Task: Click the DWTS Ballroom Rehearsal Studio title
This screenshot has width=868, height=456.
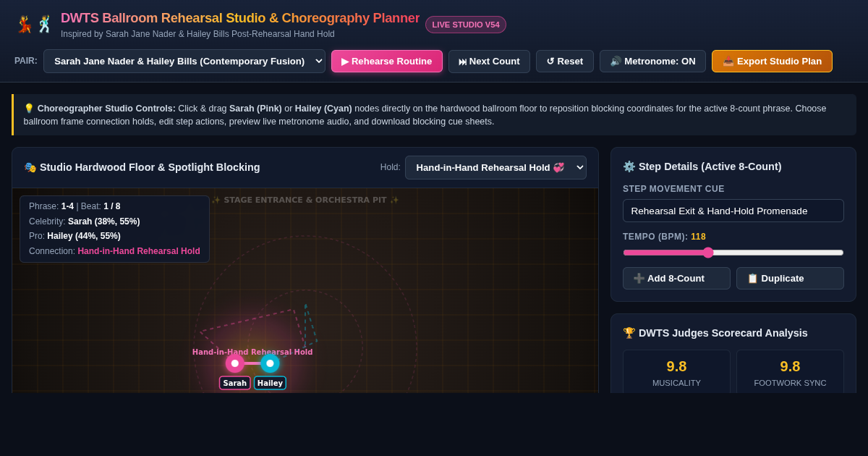Action: 240,18
